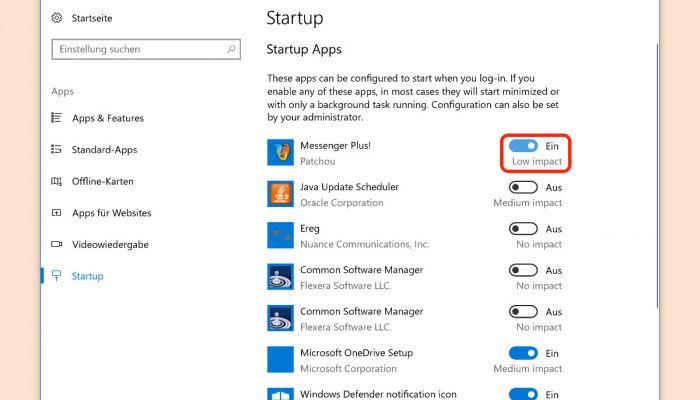Select the Apps & Features list icon
The width and height of the screenshot is (700, 400).
tap(56, 118)
